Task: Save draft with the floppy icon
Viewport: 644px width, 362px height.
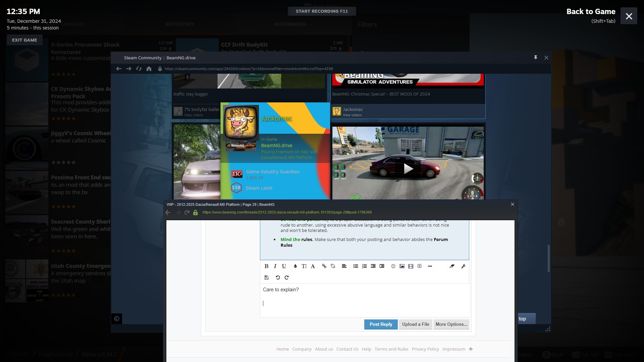Action: click(x=266, y=278)
